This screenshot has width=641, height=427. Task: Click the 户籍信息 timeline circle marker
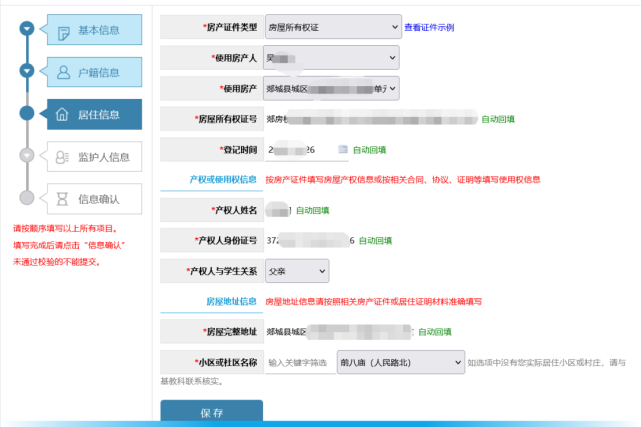[x=27, y=70]
